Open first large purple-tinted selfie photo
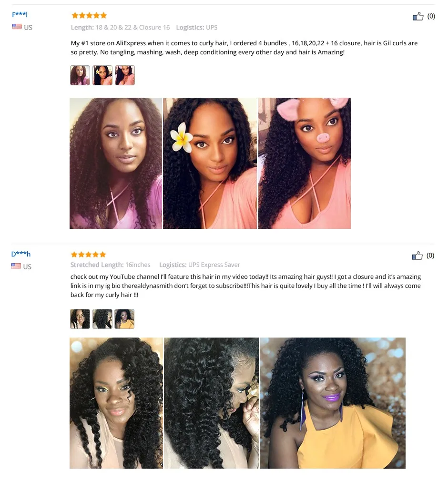This screenshot has width=448, height=482. pos(116,163)
